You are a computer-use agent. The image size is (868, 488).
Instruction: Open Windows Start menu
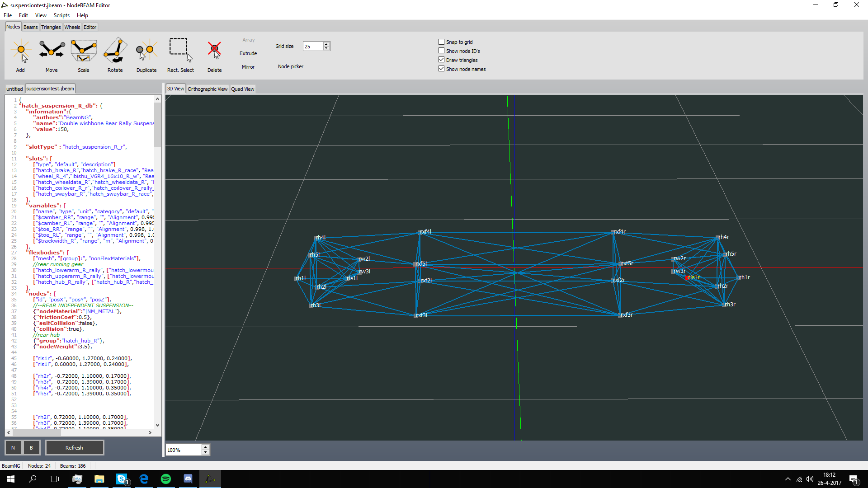pyautogui.click(x=11, y=479)
